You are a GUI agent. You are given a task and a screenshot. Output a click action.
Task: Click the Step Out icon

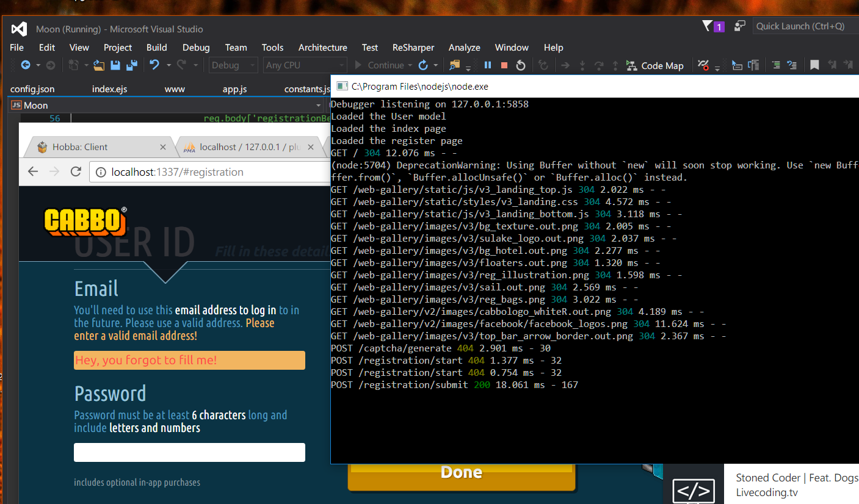pyautogui.click(x=615, y=65)
